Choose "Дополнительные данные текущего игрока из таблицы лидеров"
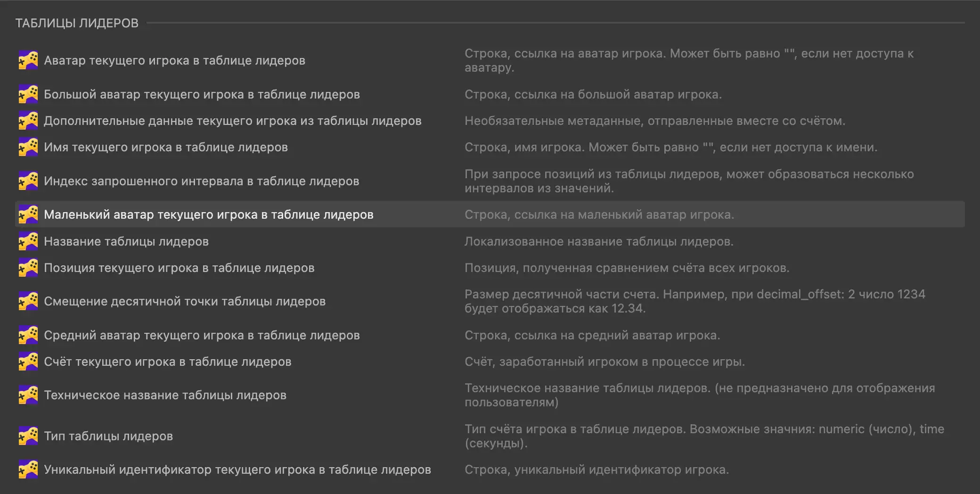Image resolution: width=980 pixels, height=494 pixels. 232,121
